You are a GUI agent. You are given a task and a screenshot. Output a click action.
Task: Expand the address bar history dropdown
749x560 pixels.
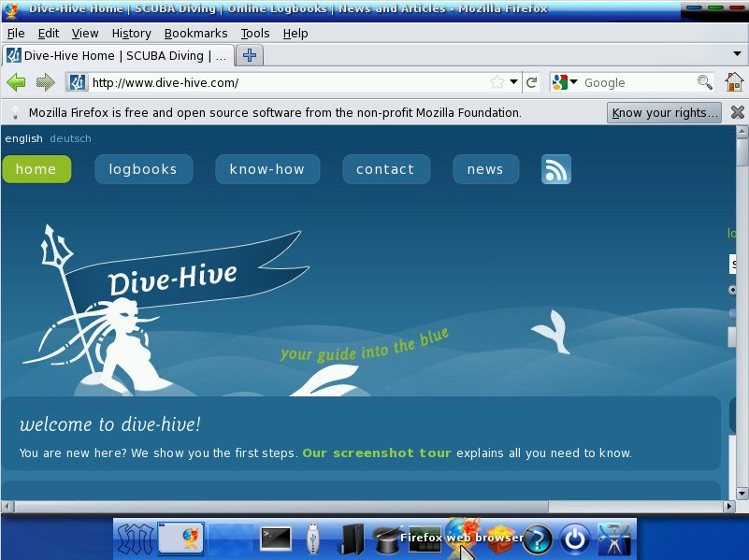(513, 81)
